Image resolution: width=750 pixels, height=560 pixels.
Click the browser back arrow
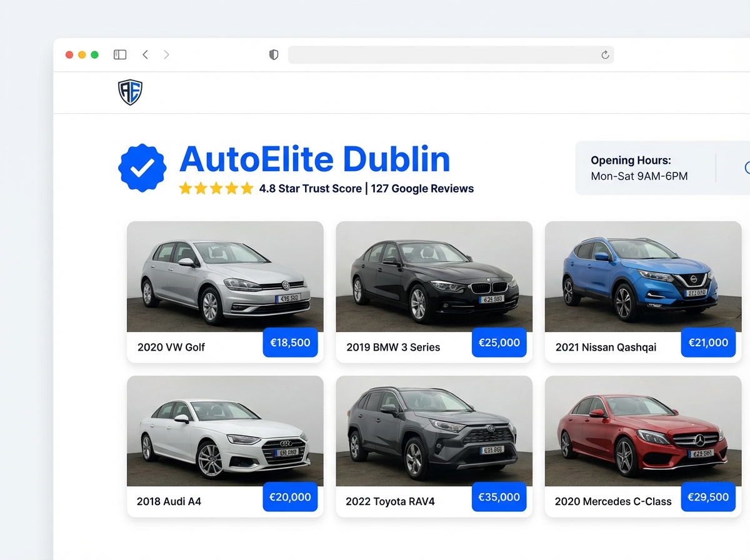coord(145,54)
